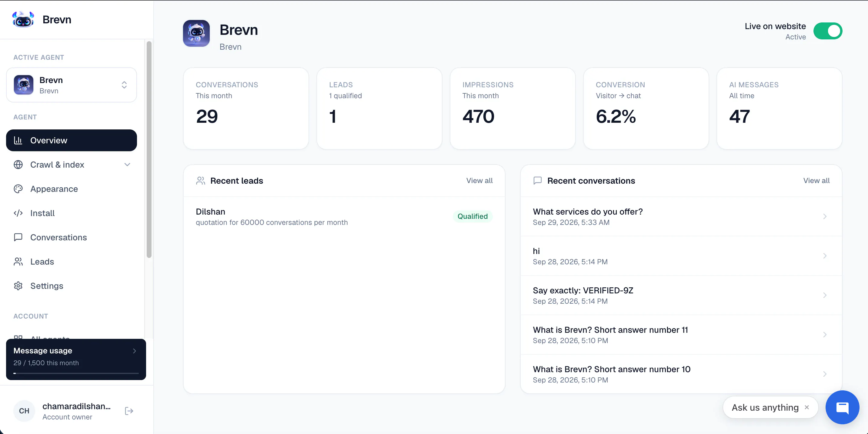
Task: Click 'What is Brevn? Short answer number 10' title
Action: click(612, 369)
